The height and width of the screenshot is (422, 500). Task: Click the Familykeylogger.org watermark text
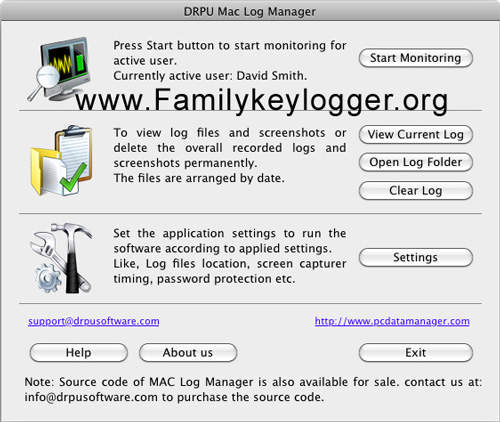[262, 100]
